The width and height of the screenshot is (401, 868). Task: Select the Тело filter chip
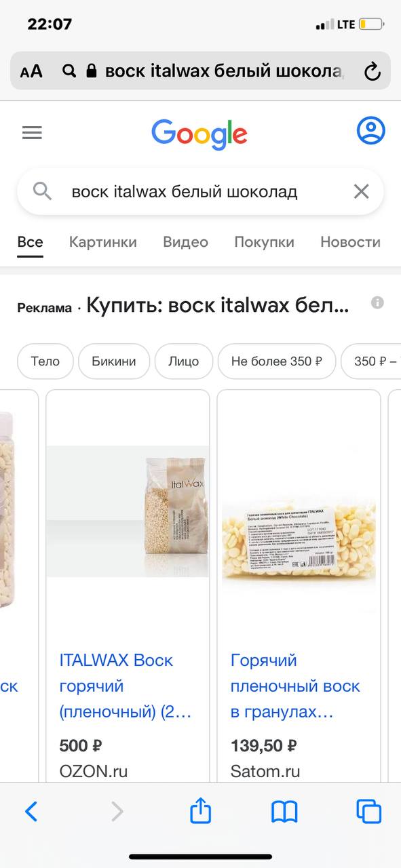[x=45, y=361]
